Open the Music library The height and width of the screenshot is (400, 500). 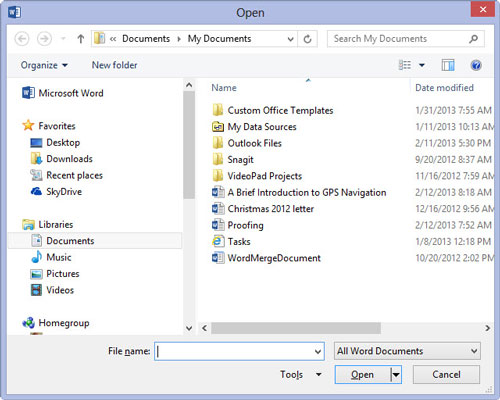51,257
